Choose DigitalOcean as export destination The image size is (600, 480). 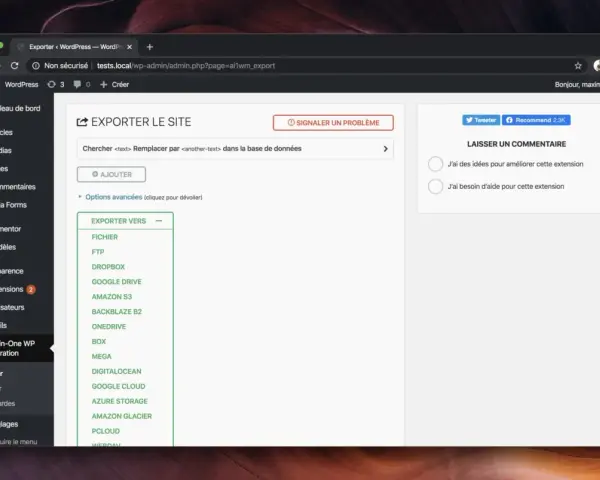pyautogui.click(x=116, y=371)
